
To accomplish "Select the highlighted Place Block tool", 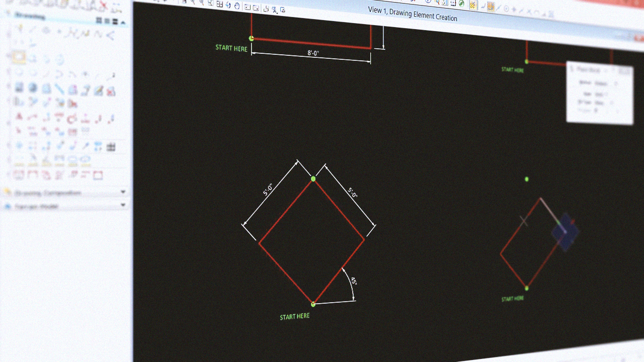I will 19,57.
